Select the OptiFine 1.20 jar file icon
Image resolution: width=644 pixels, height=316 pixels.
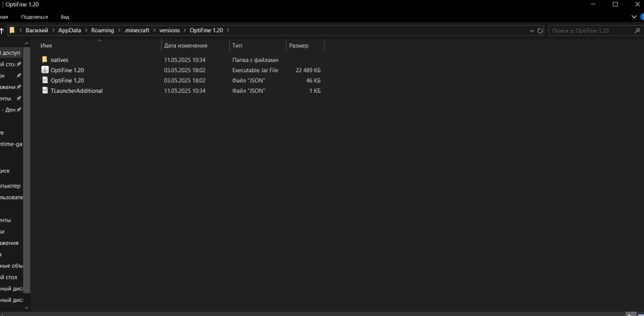[x=45, y=70]
